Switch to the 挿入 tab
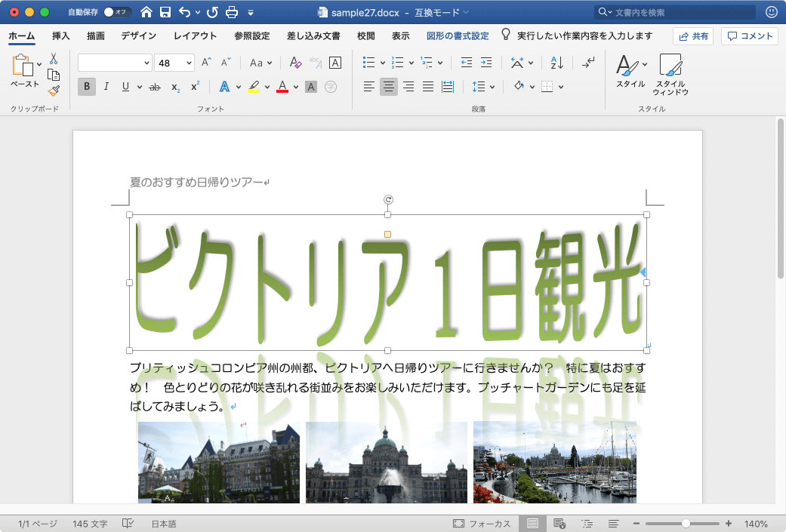The height and width of the screenshot is (532, 786). (61, 36)
